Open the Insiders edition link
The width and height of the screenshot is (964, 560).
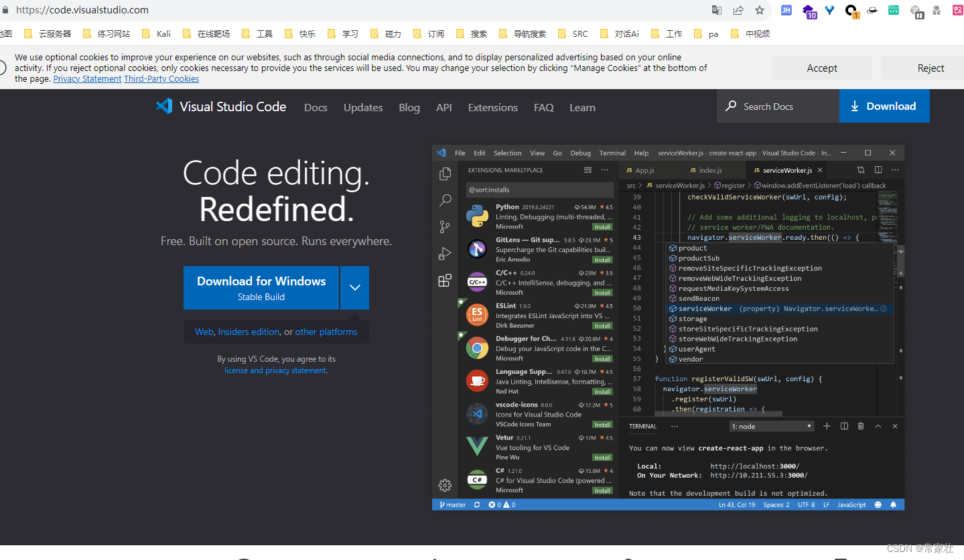(x=249, y=332)
